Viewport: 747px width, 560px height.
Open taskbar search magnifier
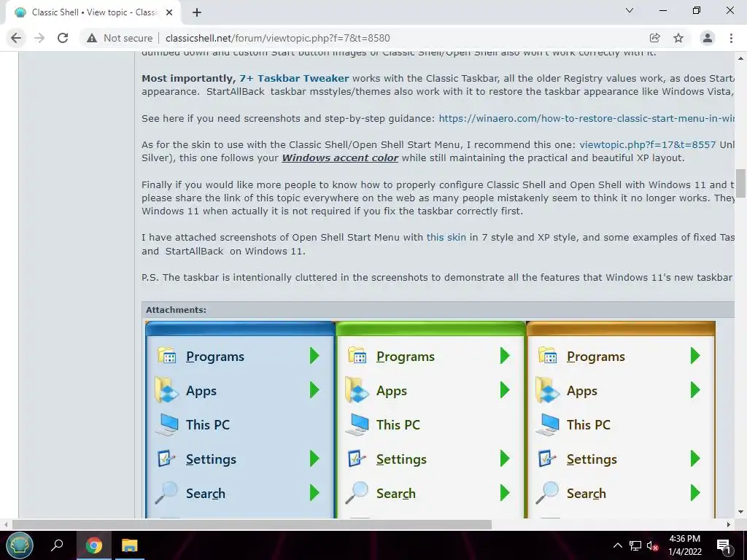tap(57, 545)
